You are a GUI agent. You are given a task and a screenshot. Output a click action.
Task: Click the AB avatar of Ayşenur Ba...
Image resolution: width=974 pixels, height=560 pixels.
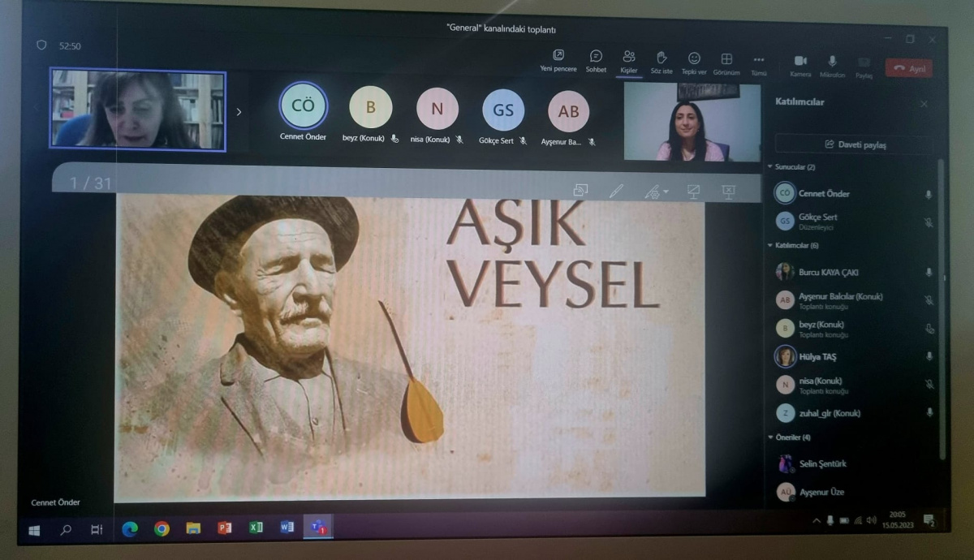click(568, 111)
